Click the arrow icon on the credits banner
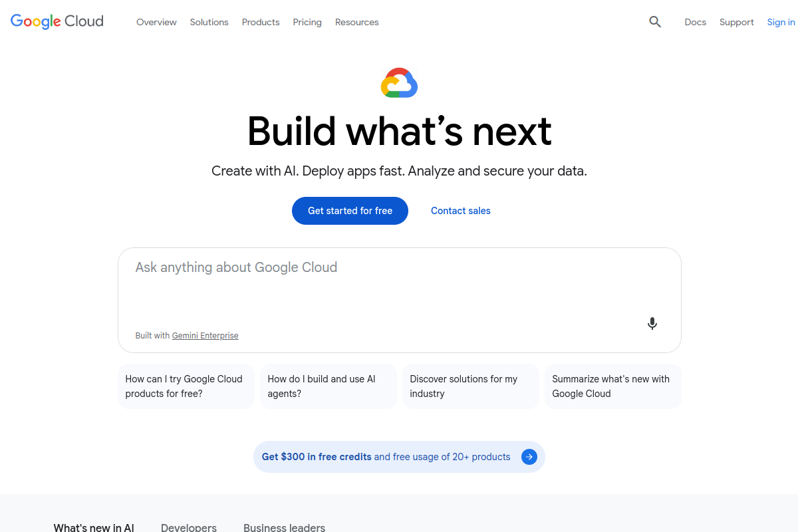 [529, 457]
